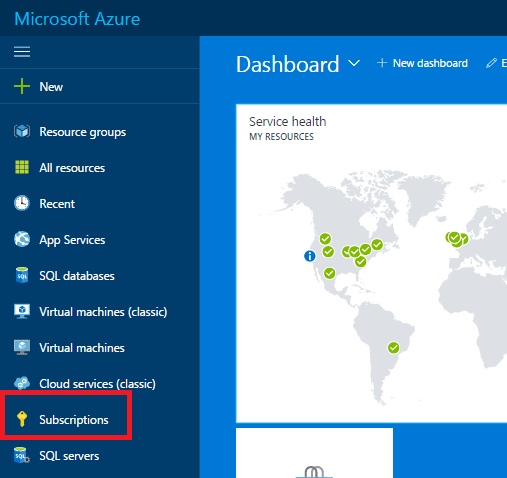Click the SQL servers icon

[22, 455]
